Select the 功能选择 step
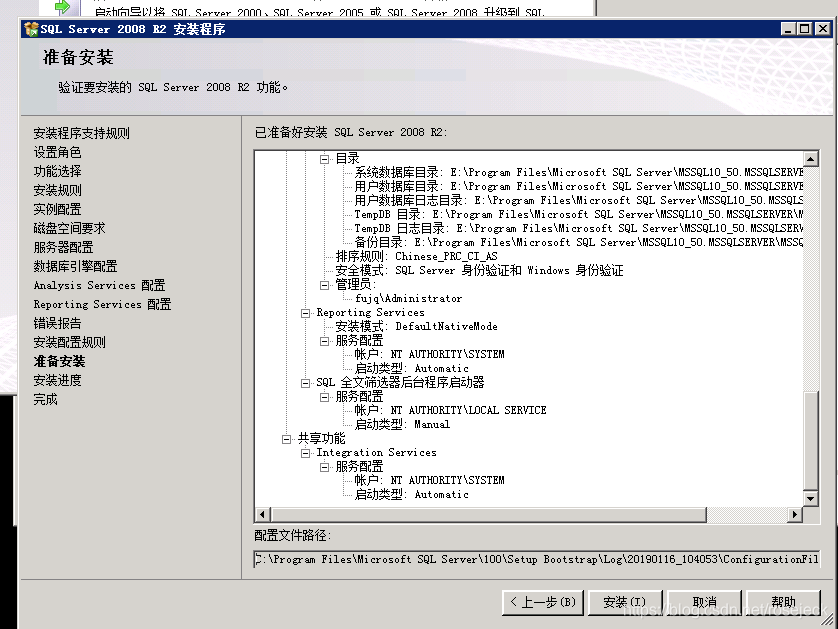 tap(58, 171)
